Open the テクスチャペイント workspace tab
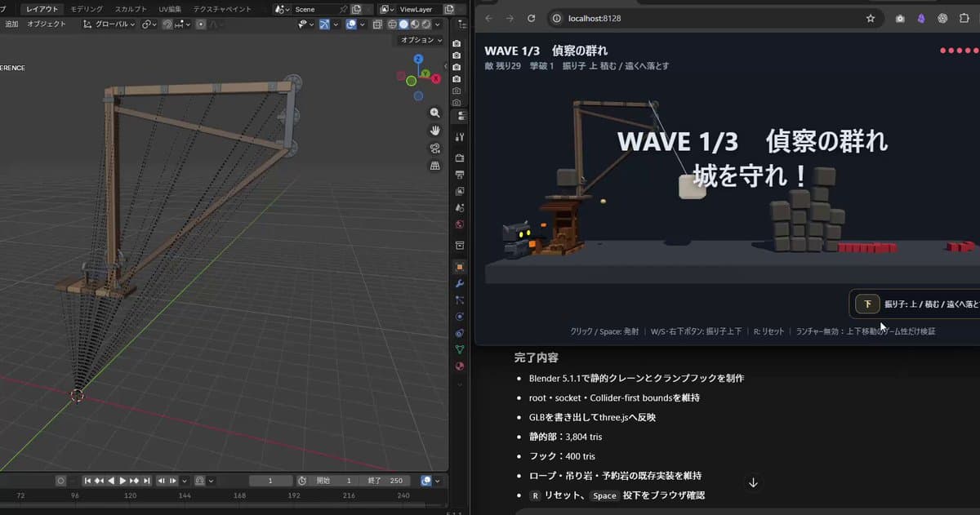The image size is (980, 515). [x=222, y=9]
